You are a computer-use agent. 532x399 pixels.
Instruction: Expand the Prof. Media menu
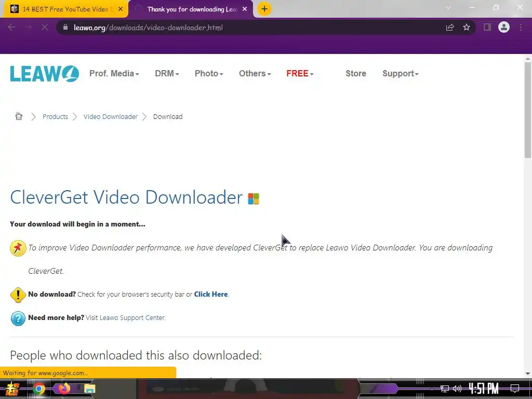(x=114, y=74)
